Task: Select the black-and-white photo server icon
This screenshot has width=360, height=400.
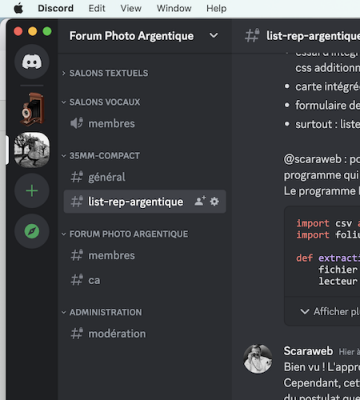Action: [x=32, y=150]
